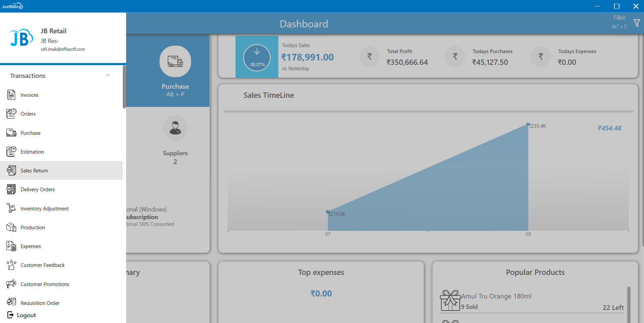Open the Estimation menu item

click(x=32, y=152)
